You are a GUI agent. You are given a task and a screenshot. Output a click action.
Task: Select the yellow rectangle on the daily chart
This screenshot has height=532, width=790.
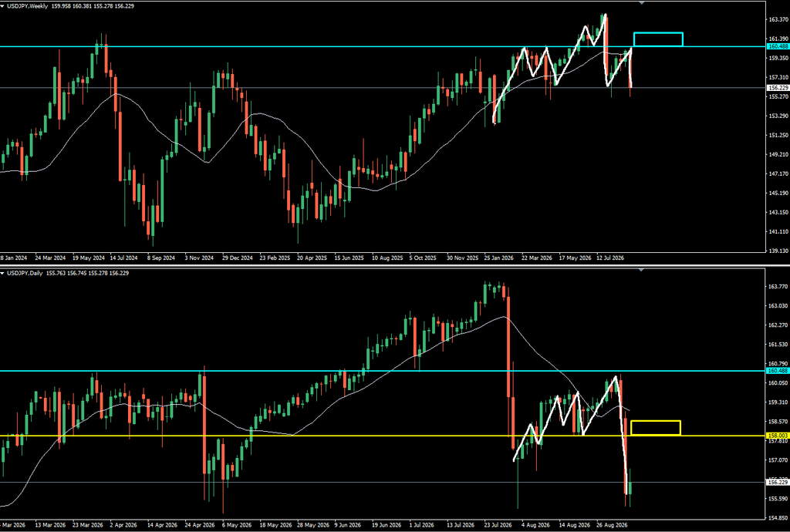656,428
